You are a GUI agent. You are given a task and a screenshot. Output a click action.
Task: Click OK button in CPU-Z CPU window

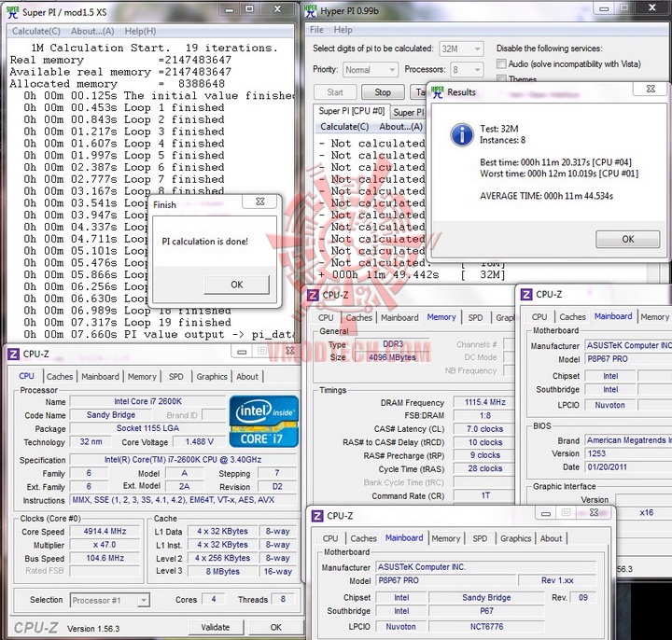click(x=276, y=627)
